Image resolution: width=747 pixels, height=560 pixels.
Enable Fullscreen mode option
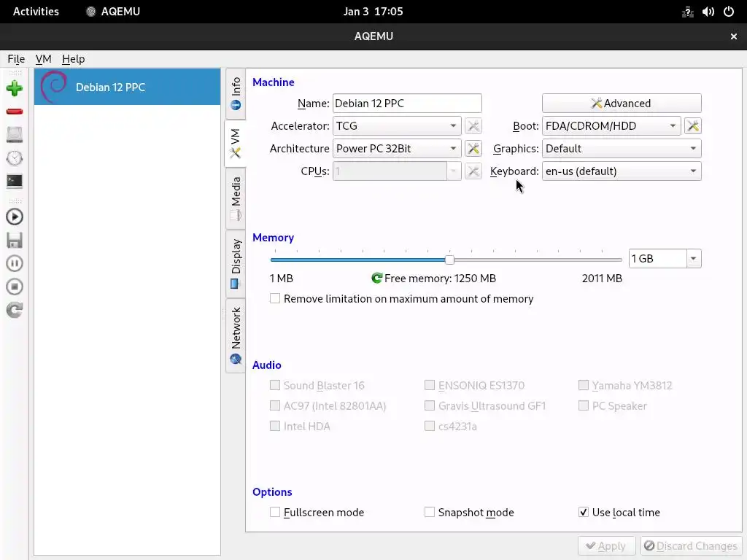pyautogui.click(x=275, y=513)
